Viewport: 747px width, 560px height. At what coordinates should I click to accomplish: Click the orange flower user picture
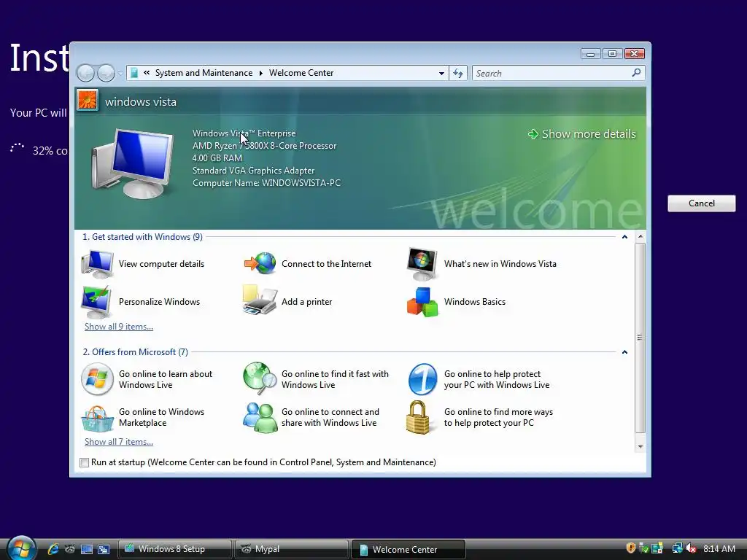point(88,100)
